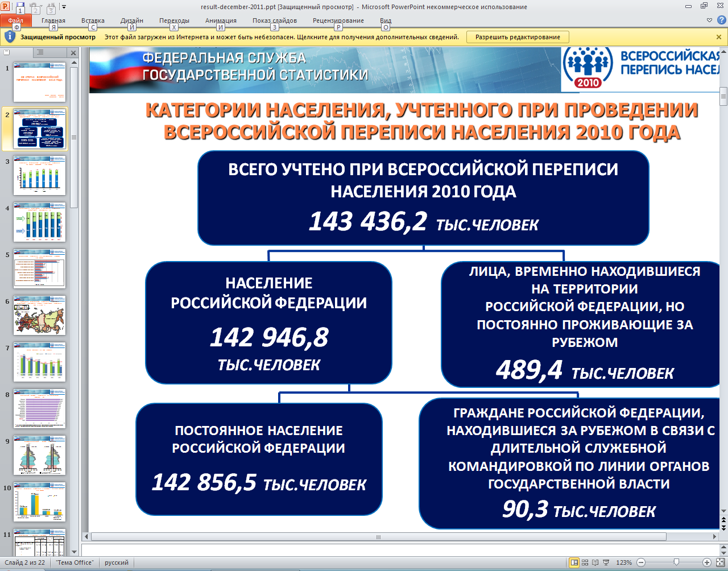Click the zoom slider handle

[x=676, y=562]
